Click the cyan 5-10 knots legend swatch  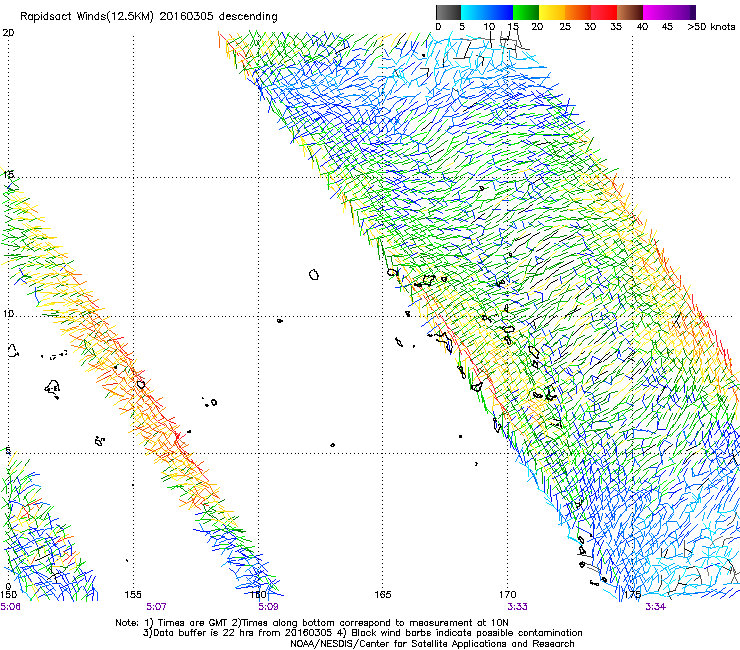tap(474, 12)
